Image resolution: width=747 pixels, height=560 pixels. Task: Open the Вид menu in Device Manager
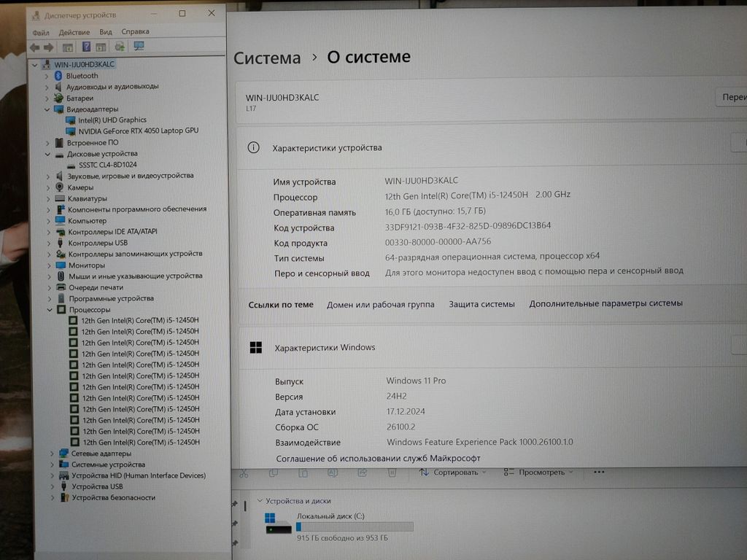[x=106, y=32]
